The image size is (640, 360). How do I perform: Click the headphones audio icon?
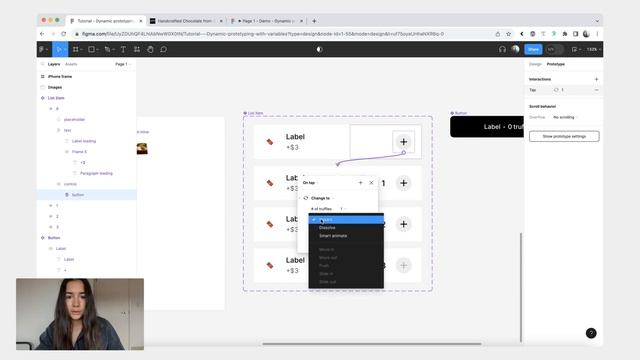502,49
